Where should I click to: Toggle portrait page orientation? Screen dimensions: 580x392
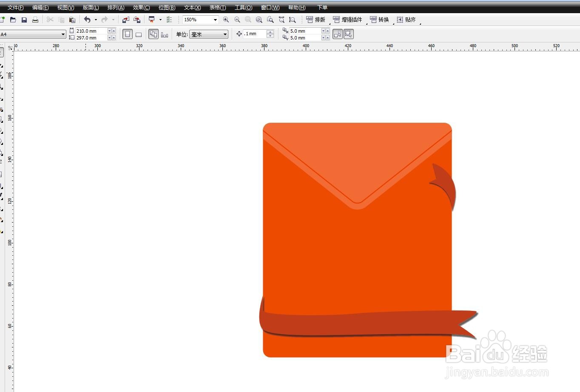coord(127,34)
